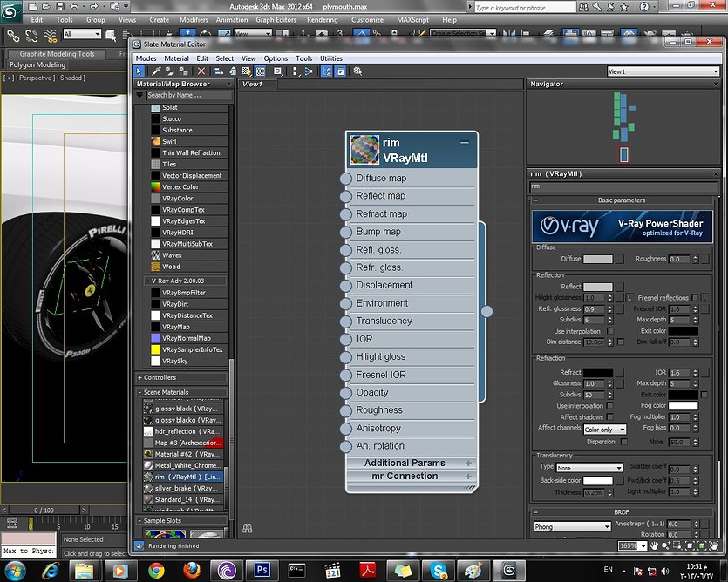
Task: Open the Translucency Type dropdown
Action: point(590,468)
